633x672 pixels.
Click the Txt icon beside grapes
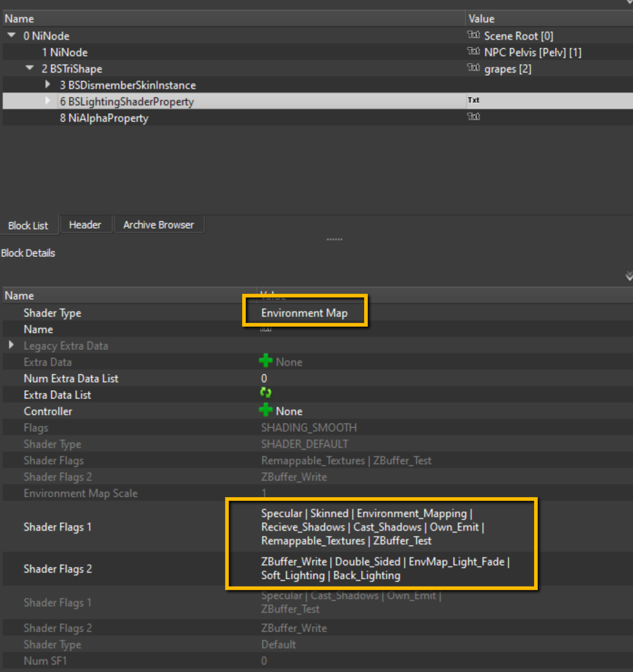click(474, 68)
